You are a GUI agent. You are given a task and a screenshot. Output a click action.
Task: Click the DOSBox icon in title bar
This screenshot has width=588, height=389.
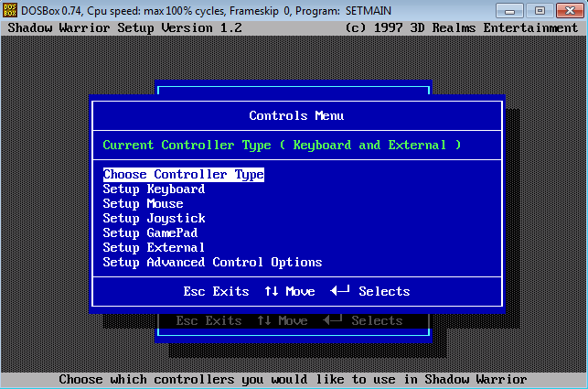pos(10,10)
